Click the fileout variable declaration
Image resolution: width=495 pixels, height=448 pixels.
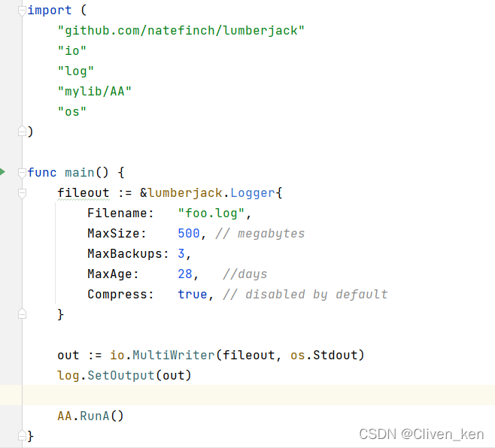(84, 192)
